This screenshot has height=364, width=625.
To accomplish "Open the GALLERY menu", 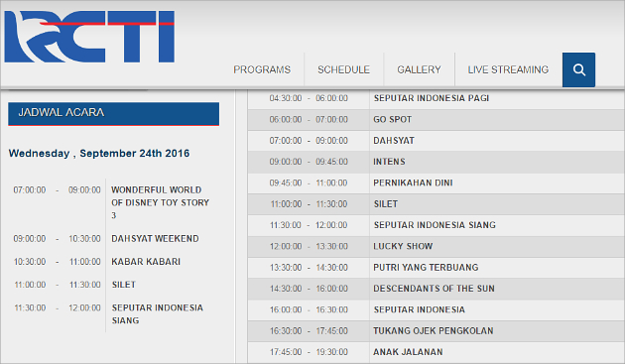I will coord(419,69).
